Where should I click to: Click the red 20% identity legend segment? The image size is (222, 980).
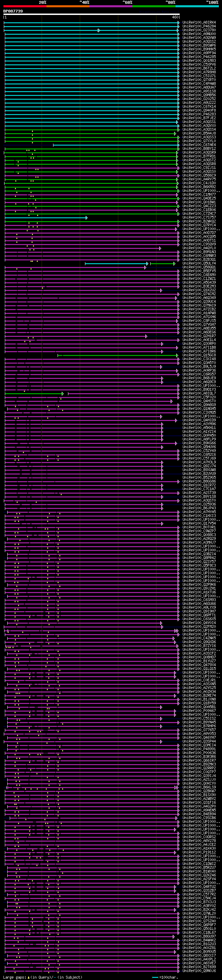pos(25,6)
